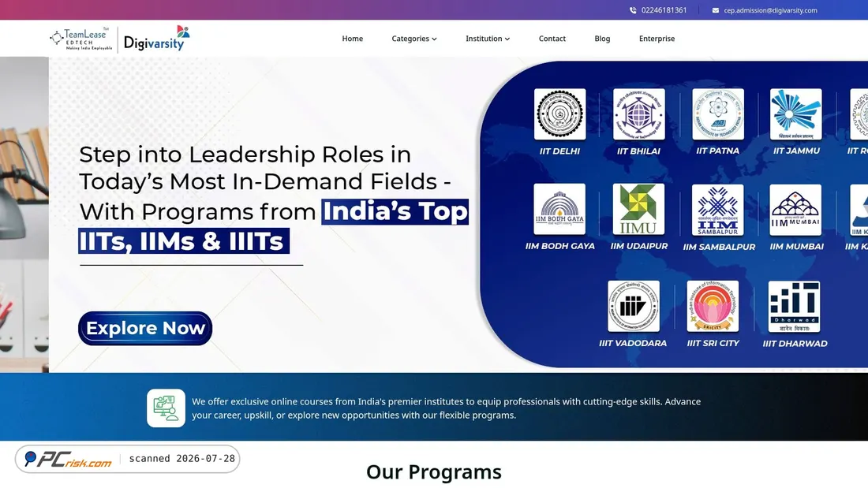Select the IIM Bodh Gaya logo
Image resolution: width=868 pixels, height=488 pixels.
click(559, 209)
